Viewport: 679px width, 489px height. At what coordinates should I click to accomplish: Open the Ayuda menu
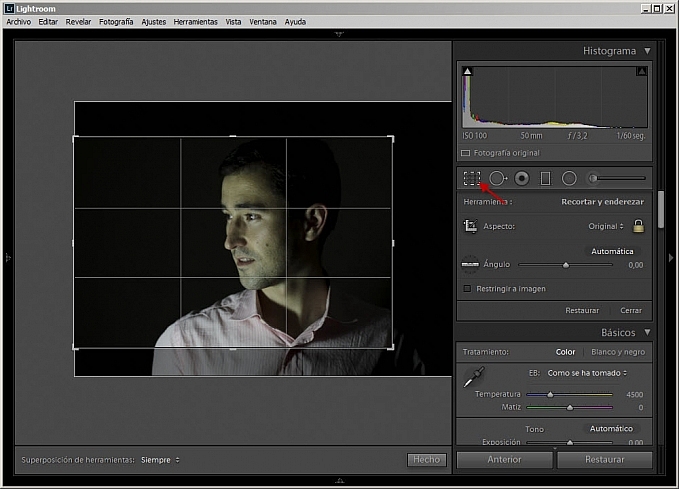[295, 22]
